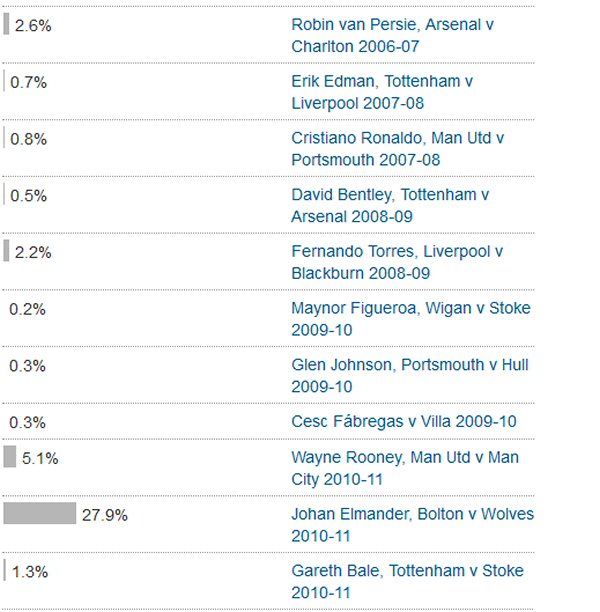The image size is (600, 612).
Task: Click the 27.9% poll result bar
Action: pyautogui.click(x=39, y=513)
